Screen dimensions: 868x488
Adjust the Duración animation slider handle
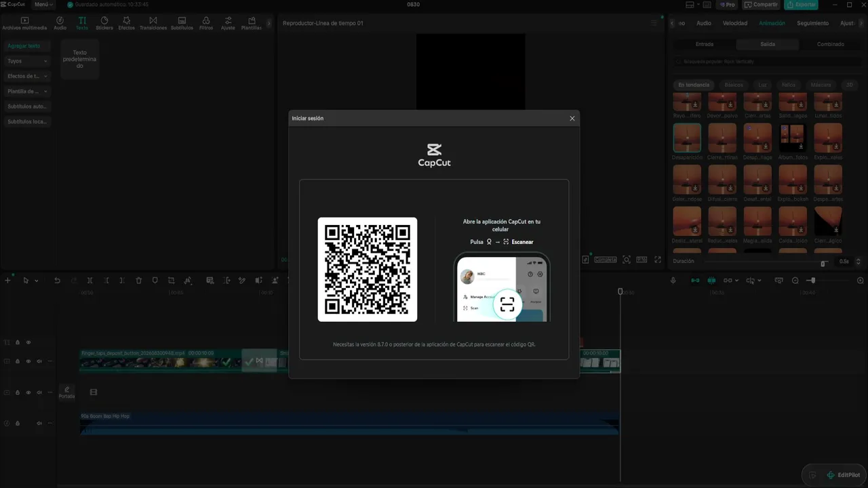(x=823, y=262)
